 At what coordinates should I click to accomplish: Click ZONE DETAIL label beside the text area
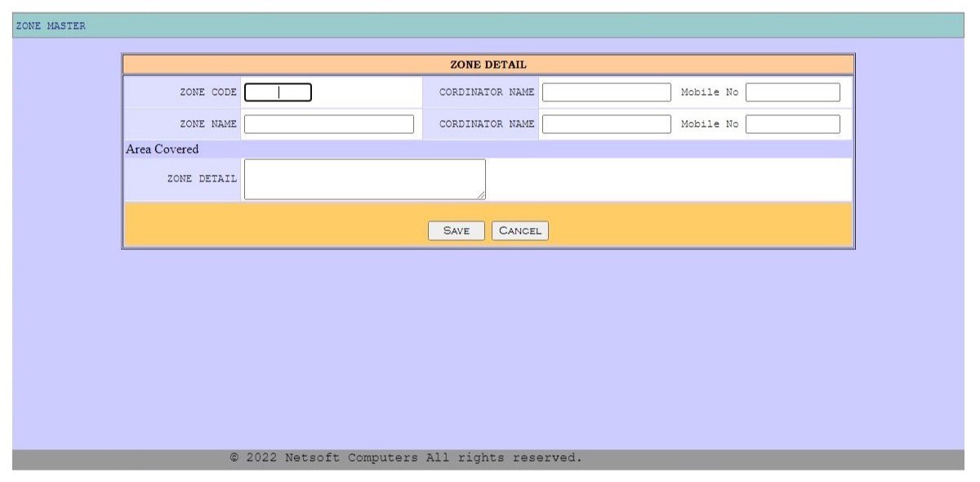point(202,179)
